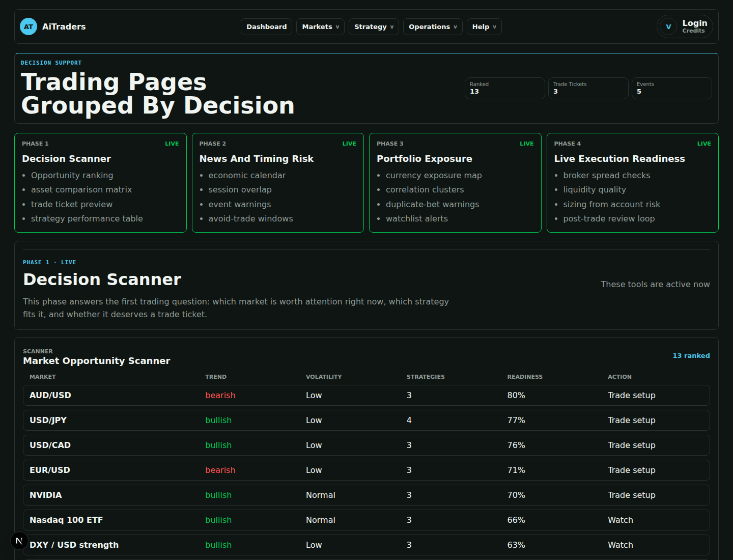Expand the Markets dropdown menu
733x560 pixels.
[x=320, y=26]
